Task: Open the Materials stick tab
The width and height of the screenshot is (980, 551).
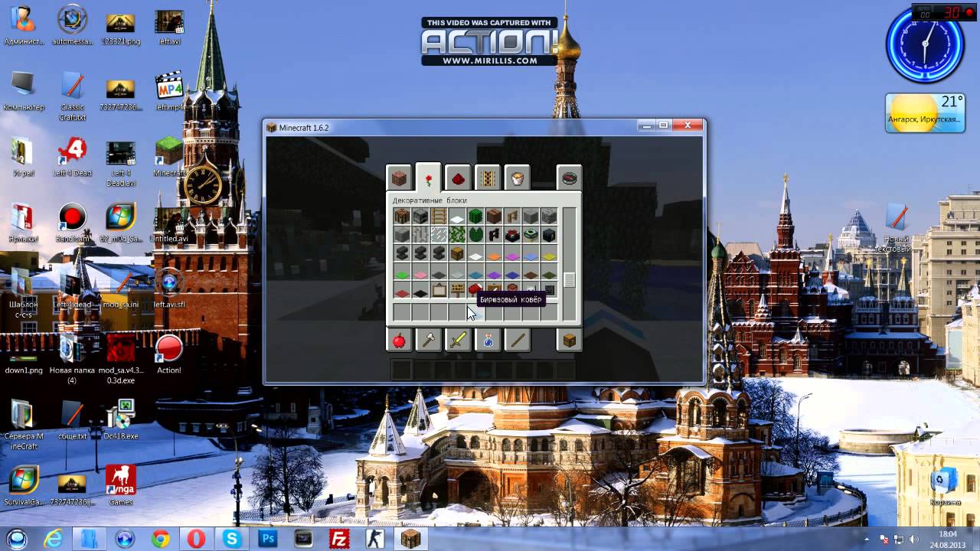Action: click(x=518, y=341)
